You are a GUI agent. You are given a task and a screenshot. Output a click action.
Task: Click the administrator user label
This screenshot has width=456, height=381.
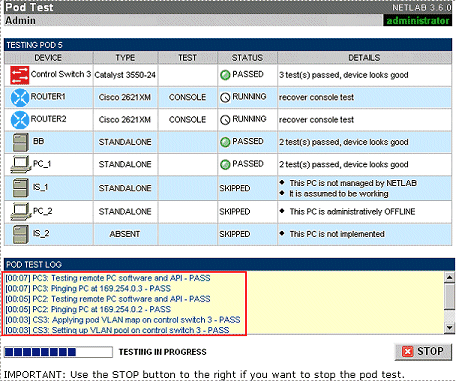click(417, 21)
